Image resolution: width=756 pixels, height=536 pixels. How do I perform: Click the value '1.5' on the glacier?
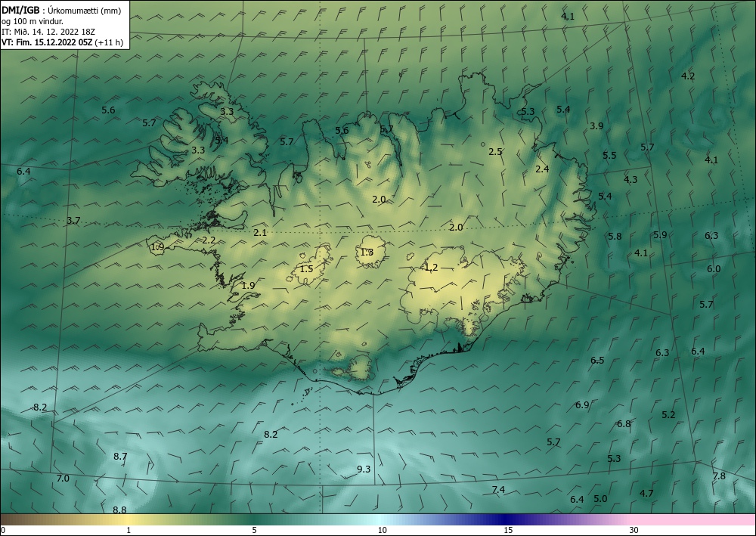pos(307,269)
